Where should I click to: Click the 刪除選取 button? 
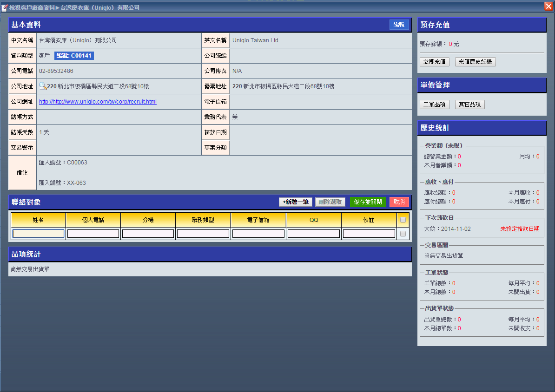pos(330,202)
